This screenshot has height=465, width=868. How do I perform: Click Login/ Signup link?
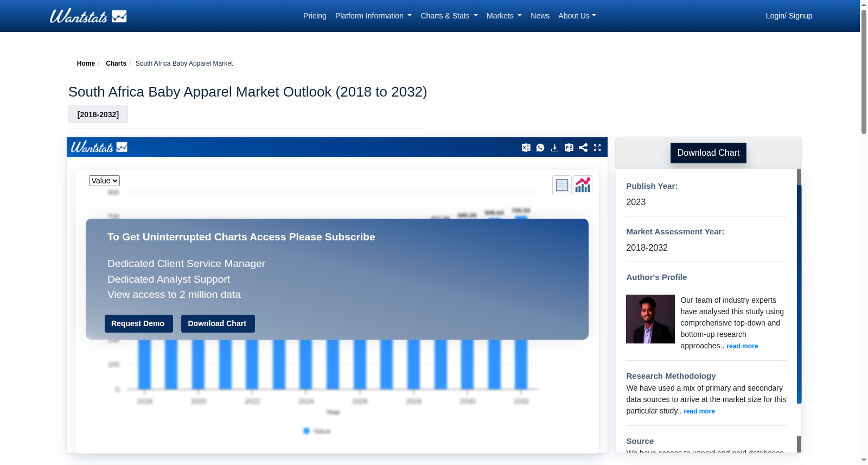789,16
